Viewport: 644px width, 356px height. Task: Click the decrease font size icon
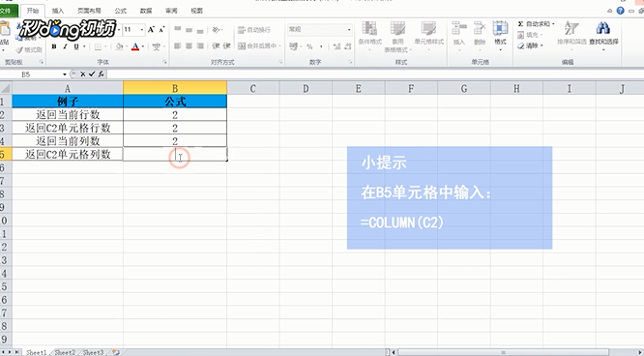[161, 30]
